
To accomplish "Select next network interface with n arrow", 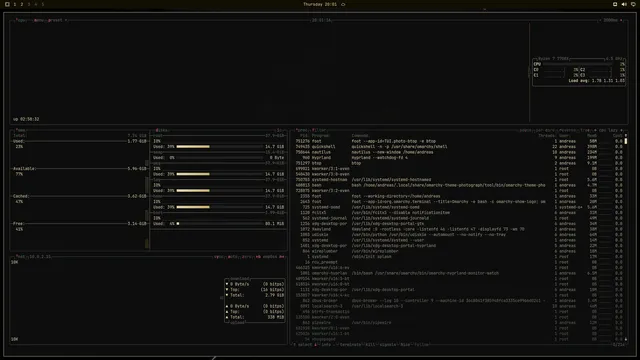I will (282, 257).
